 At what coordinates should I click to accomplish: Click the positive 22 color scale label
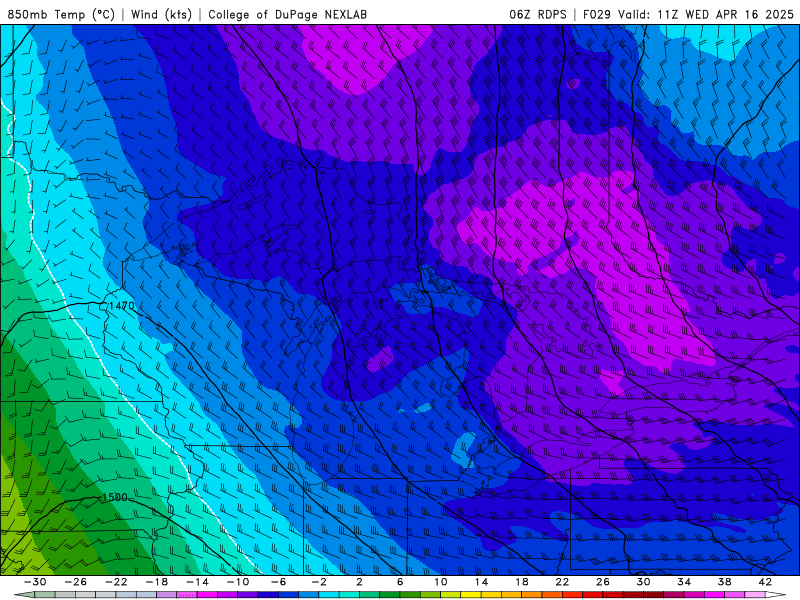click(x=562, y=582)
